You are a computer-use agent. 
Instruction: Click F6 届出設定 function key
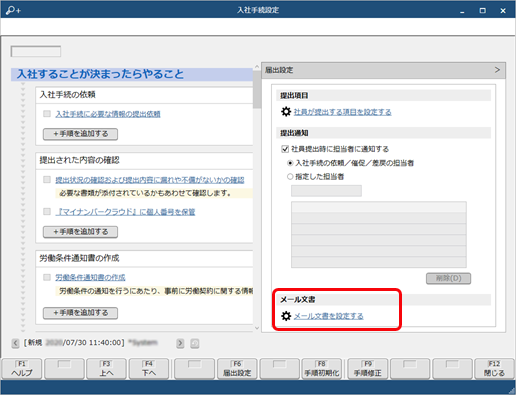(237, 369)
